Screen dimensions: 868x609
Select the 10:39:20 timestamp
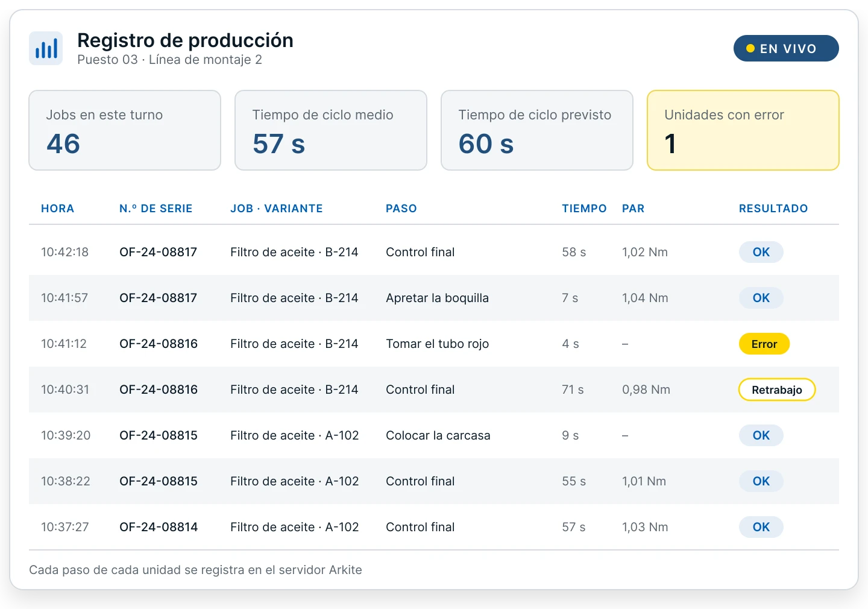pyautogui.click(x=66, y=435)
